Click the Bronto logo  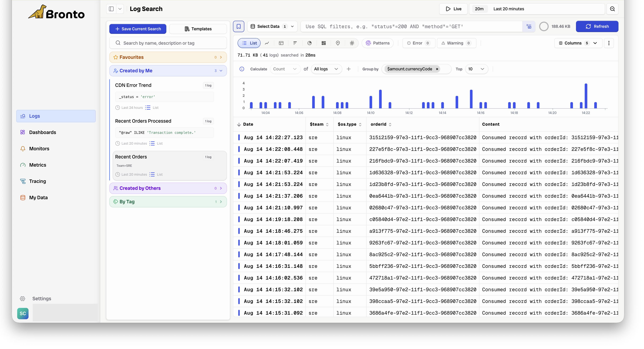pos(57,12)
